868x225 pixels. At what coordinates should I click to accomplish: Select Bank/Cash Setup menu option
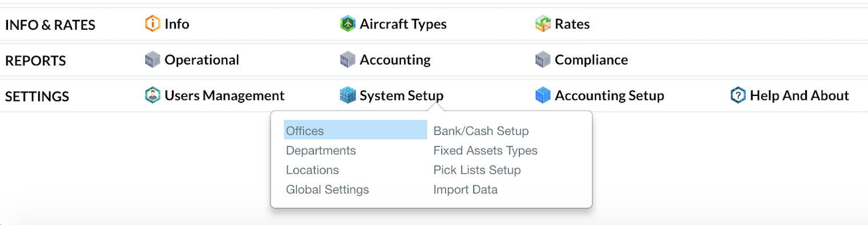point(481,131)
